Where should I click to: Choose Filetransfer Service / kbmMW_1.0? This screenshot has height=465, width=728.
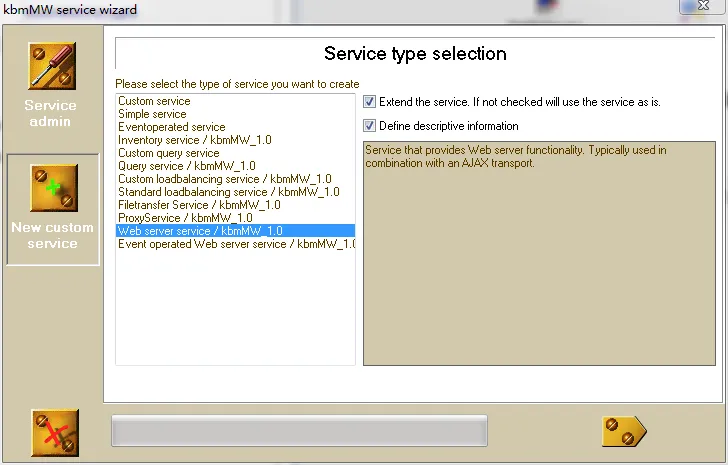point(235,205)
